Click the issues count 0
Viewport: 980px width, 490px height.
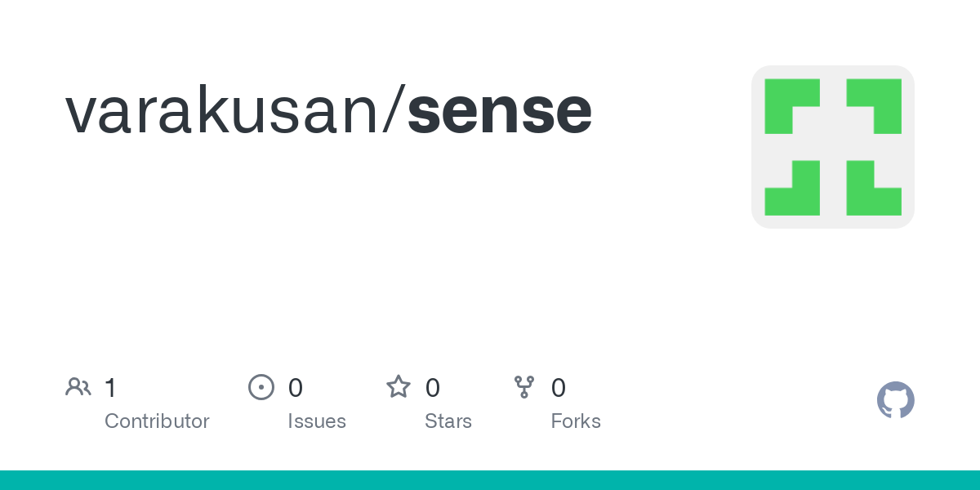tap(296, 387)
